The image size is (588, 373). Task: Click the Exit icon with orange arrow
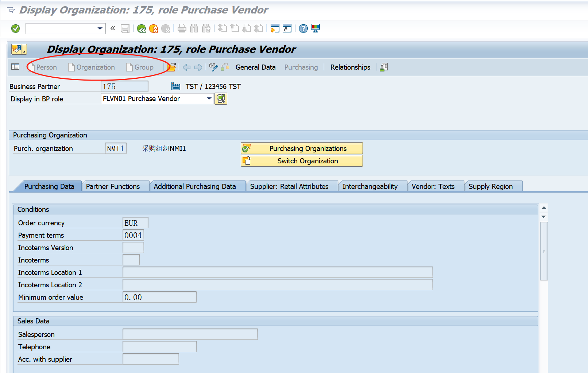pyautogui.click(x=154, y=28)
